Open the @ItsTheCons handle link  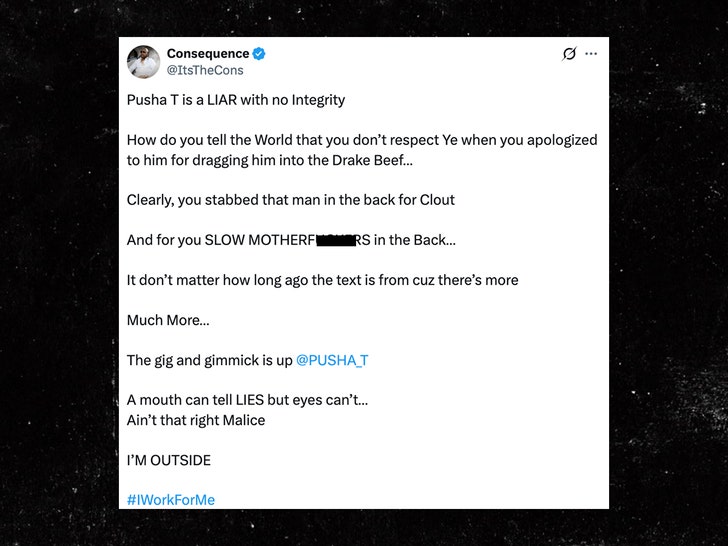pyautogui.click(x=205, y=70)
